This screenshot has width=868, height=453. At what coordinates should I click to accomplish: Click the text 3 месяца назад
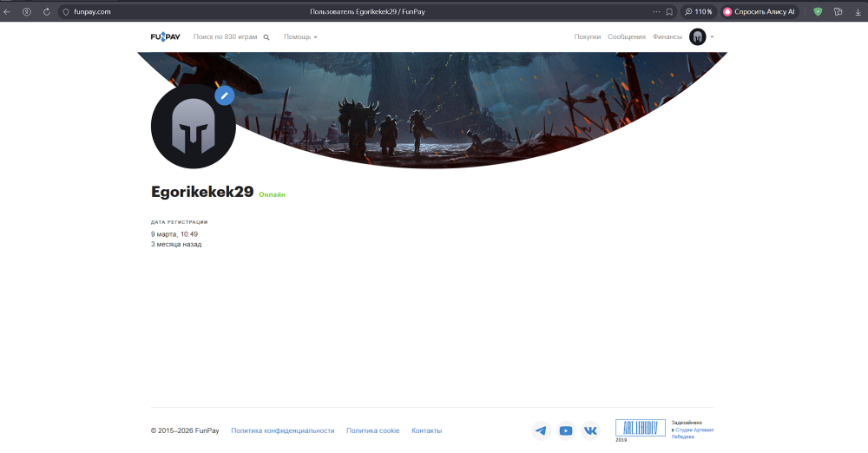[x=176, y=244]
